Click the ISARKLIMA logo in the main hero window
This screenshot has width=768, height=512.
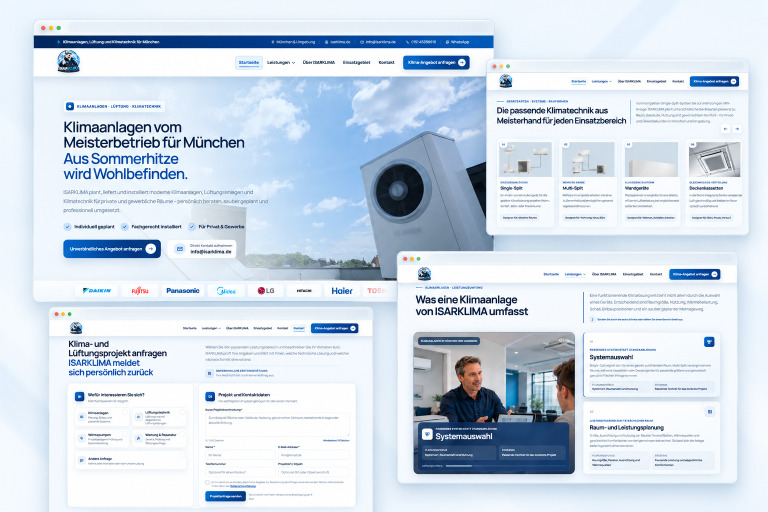click(x=69, y=62)
